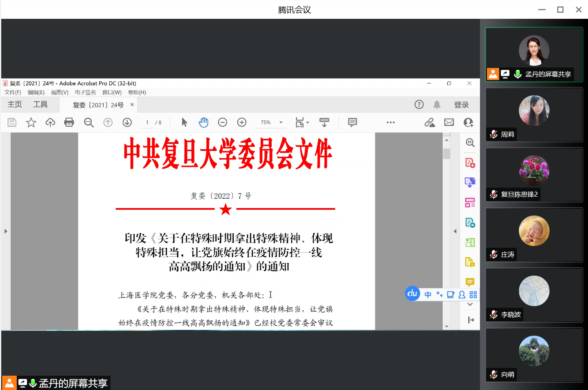This screenshot has width=588, height=390.
Task: Expand the left navigation pane
Action: (x=6, y=231)
